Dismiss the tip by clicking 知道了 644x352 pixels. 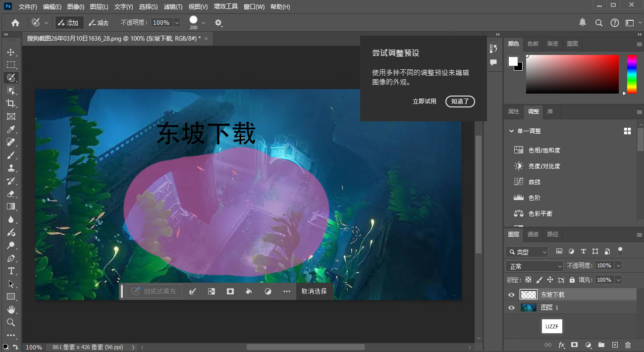(460, 101)
